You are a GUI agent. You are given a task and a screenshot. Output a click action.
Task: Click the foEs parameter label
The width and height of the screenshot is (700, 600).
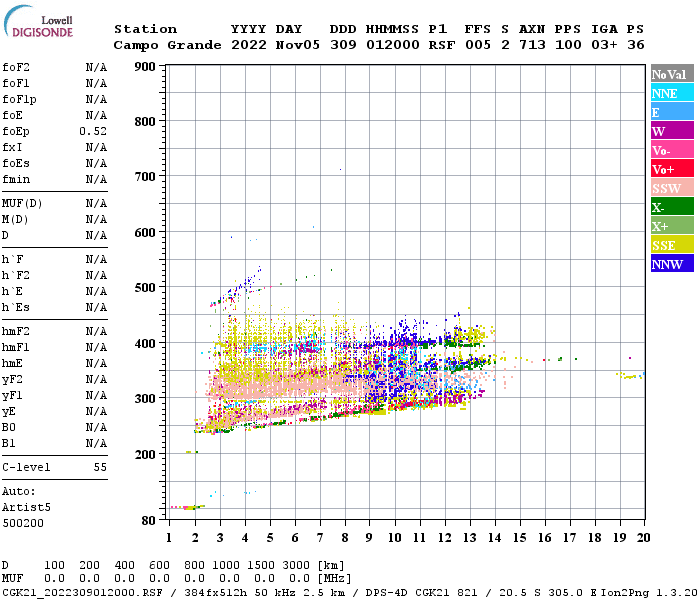pyautogui.click(x=16, y=164)
